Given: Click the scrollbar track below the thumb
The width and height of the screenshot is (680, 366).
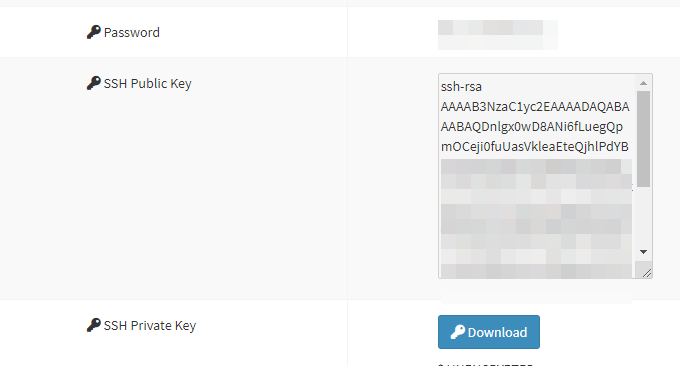Looking at the screenshot, I should tap(643, 216).
